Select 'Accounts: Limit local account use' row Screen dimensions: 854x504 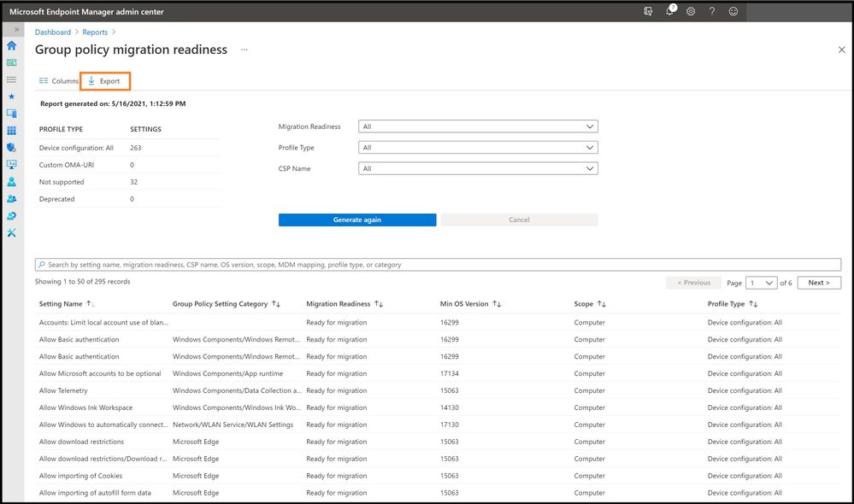[438, 323]
